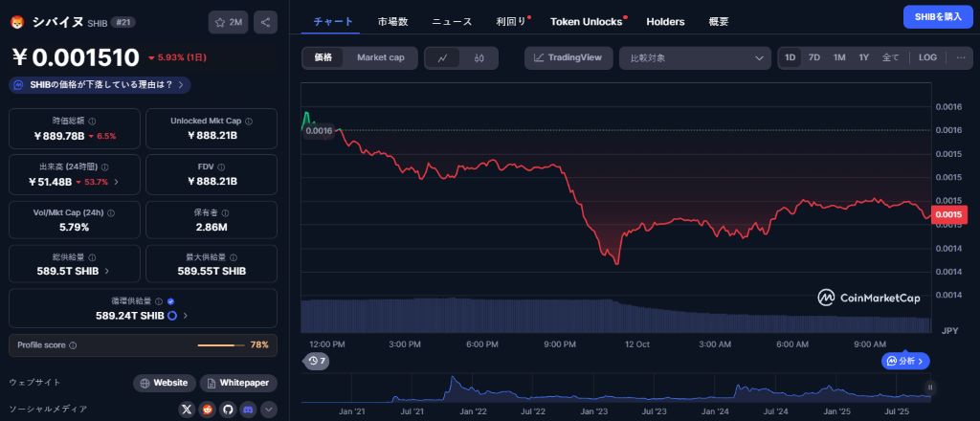Viewport: 980px width, 421px height.
Task: Open the Discord social link
Action: click(x=249, y=410)
